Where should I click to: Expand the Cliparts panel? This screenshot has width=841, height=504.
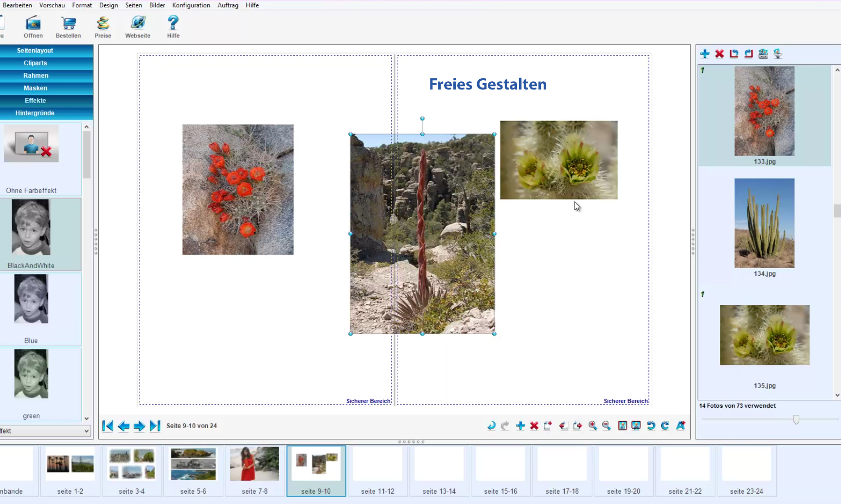pyautogui.click(x=46, y=63)
